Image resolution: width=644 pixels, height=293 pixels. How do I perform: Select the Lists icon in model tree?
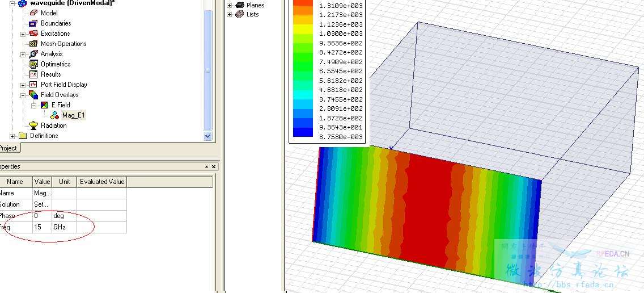point(239,14)
